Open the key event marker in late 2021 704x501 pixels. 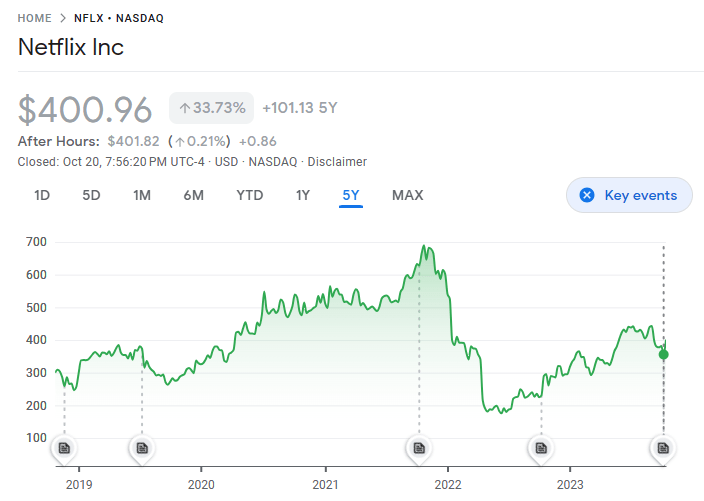click(x=419, y=447)
